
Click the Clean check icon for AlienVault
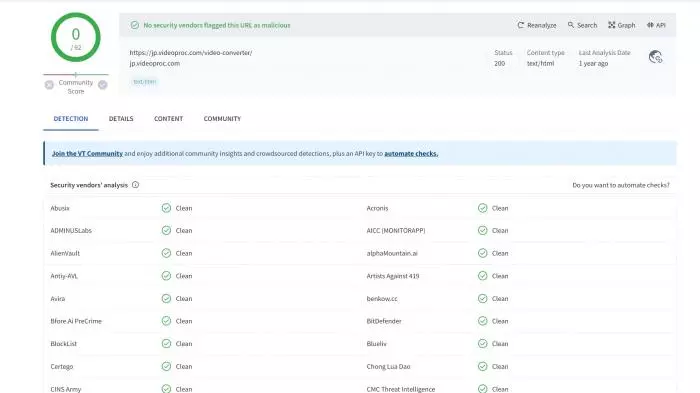pyautogui.click(x=166, y=253)
